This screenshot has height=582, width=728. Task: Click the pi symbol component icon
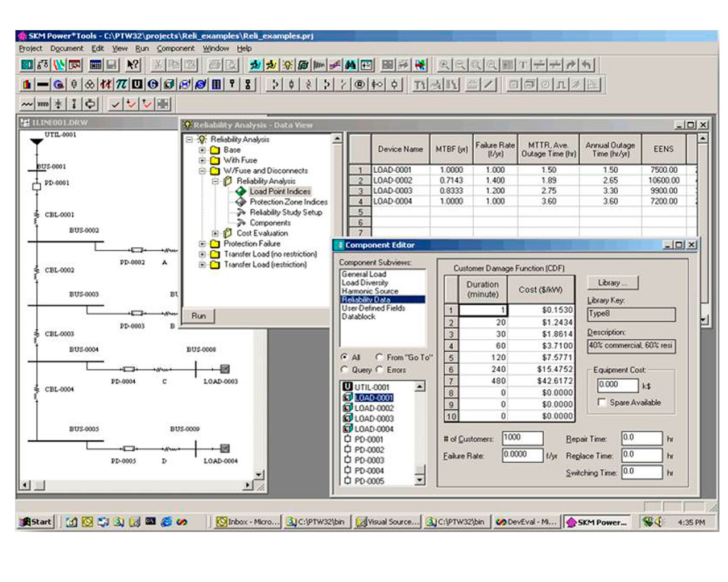pyautogui.click(x=121, y=85)
